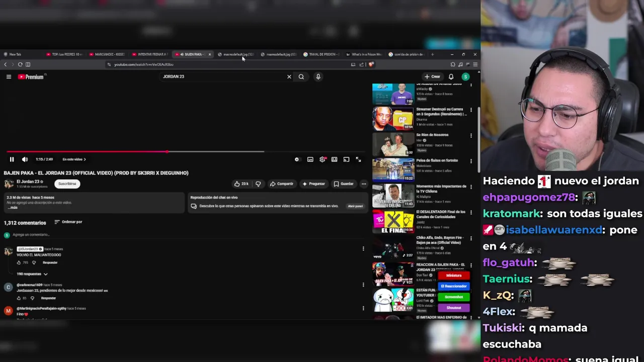Toggle the autoplay switch in player controls

297,159
